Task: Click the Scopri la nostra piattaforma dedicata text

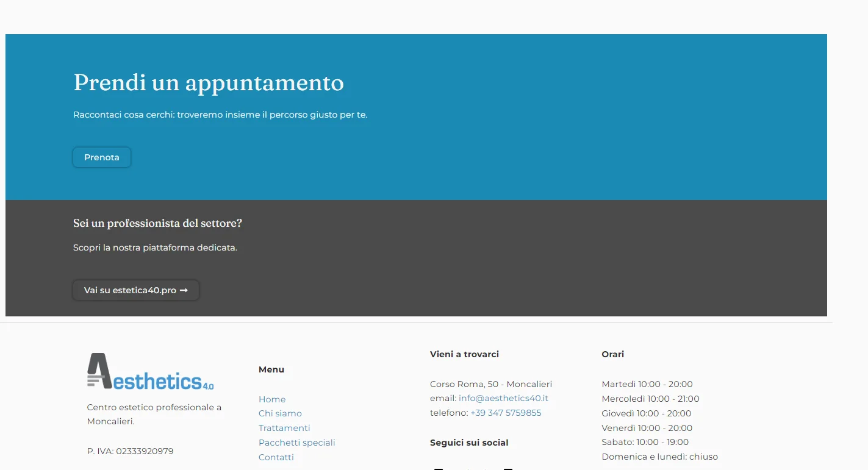Action: (155, 247)
